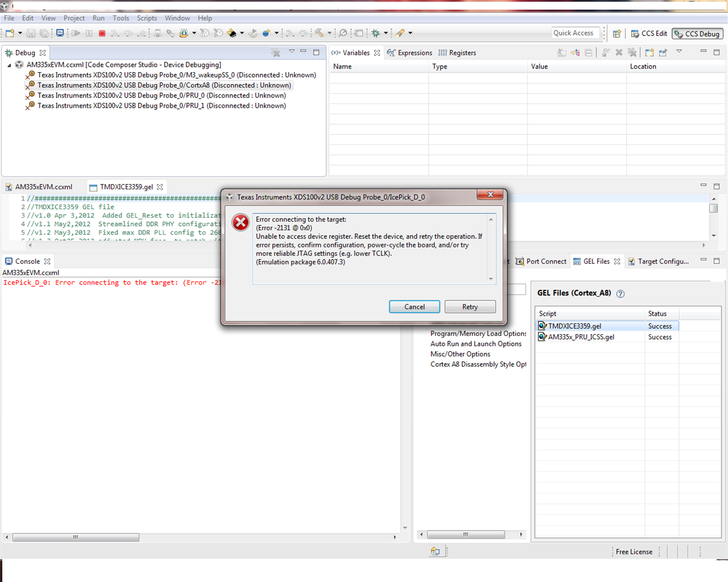728x582 pixels.
Task: Click the Free License status bar text
Action: click(634, 552)
